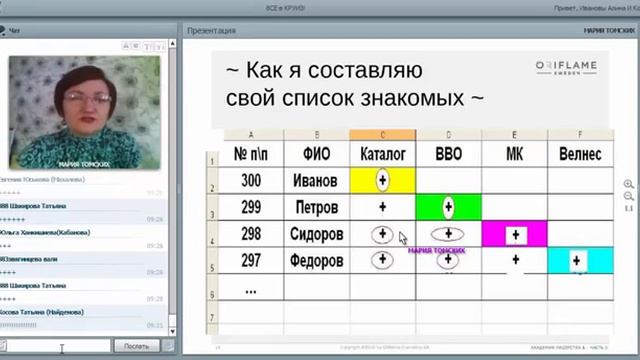
Task: Click the "МК" header cell
Action: click(x=514, y=154)
